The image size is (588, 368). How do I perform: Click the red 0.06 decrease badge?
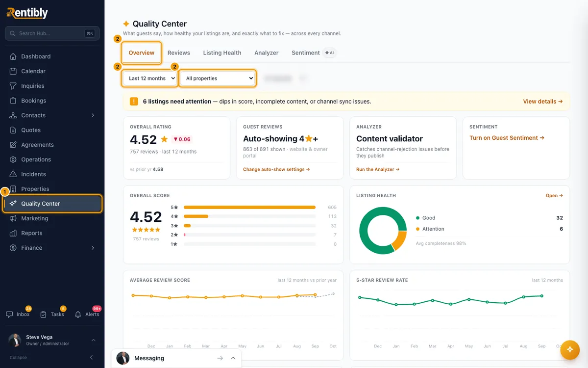tap(182, 139)
